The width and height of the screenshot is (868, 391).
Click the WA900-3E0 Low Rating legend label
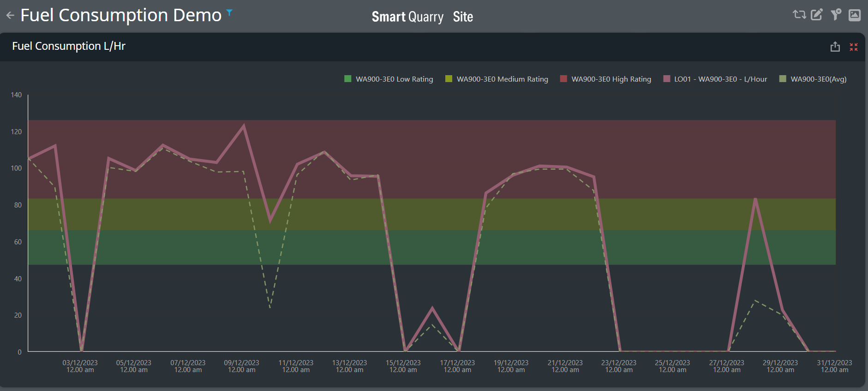click(x=395, y=79)
